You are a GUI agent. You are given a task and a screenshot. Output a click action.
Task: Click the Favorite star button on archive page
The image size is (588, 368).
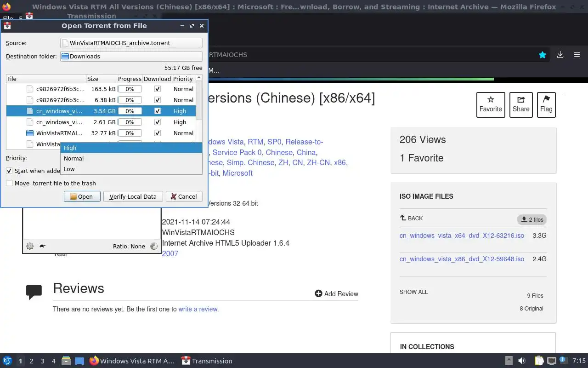[491, 104]
